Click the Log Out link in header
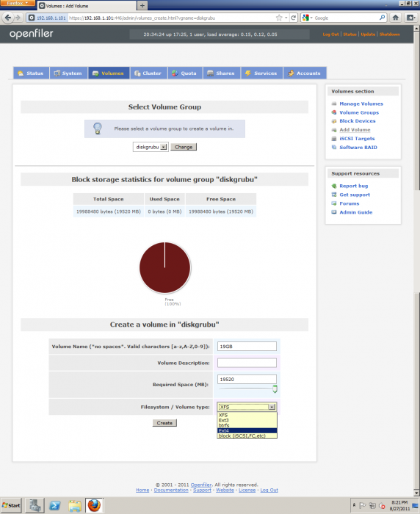Image resolution: width=420 pixels, height=514 pixels. [x=330, y=35]
